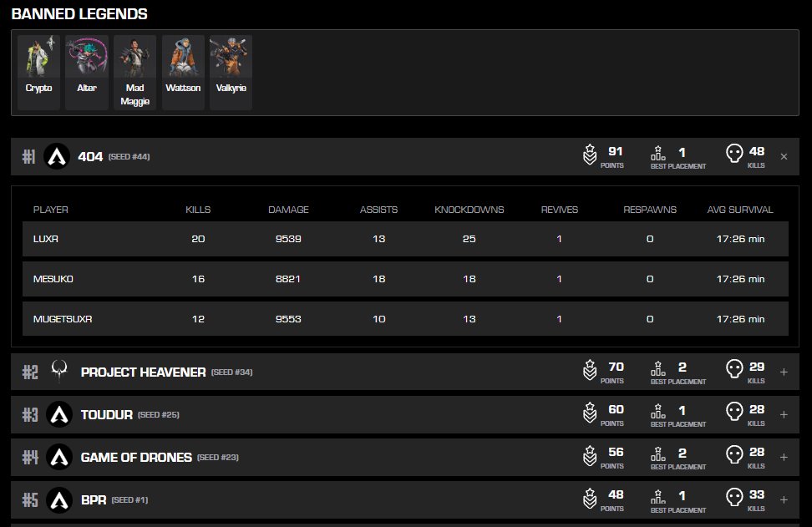812x527 pixels.
Task: Collapse the 404 team row with X
Action: pyautogui.click(x=784, y=156)
